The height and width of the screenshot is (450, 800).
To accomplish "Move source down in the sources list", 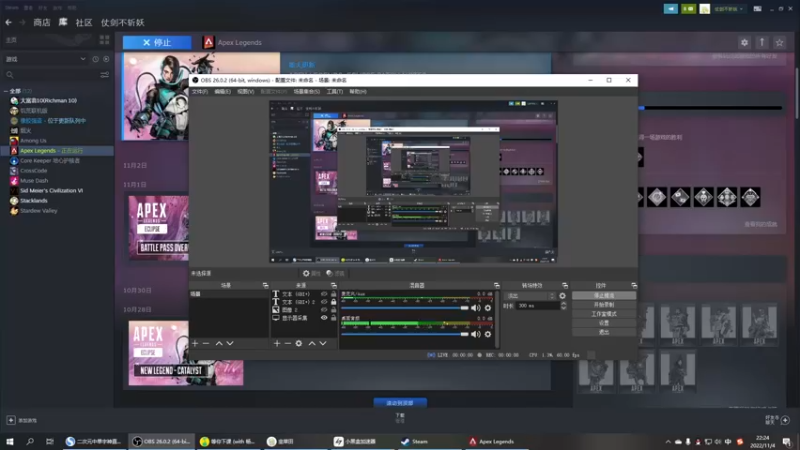I will click(323, 343).
